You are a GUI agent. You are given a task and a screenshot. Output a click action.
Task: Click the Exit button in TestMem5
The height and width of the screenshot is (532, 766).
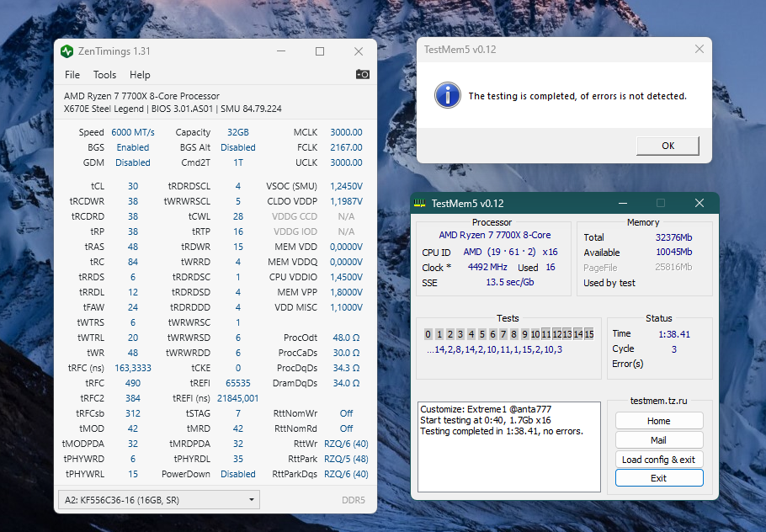[x=659, y=478]
